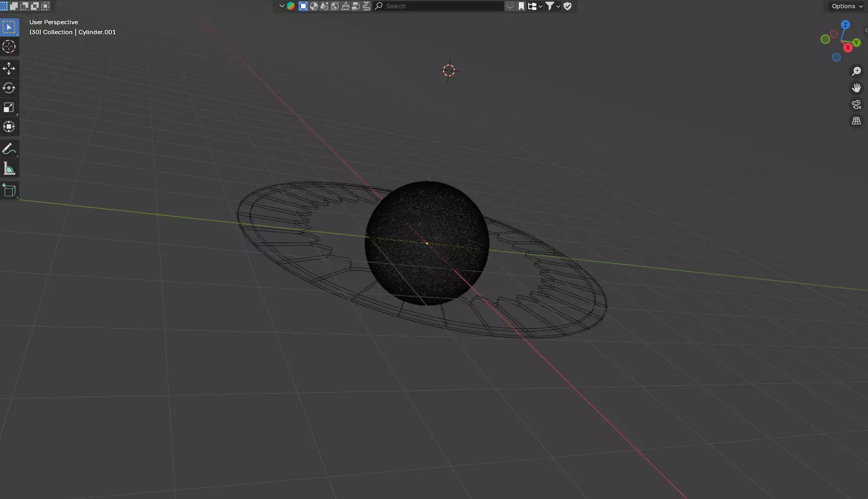Screen dimensions: 868x499
Task: Click the 'User Perspective' text
Action: point(54,22)
